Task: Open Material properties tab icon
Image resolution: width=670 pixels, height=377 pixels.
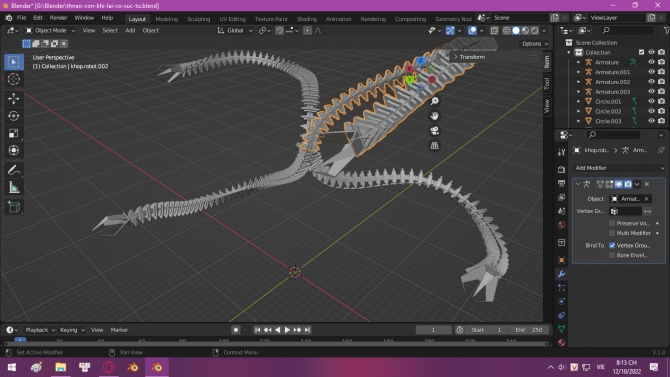Action: click(561, 342)
